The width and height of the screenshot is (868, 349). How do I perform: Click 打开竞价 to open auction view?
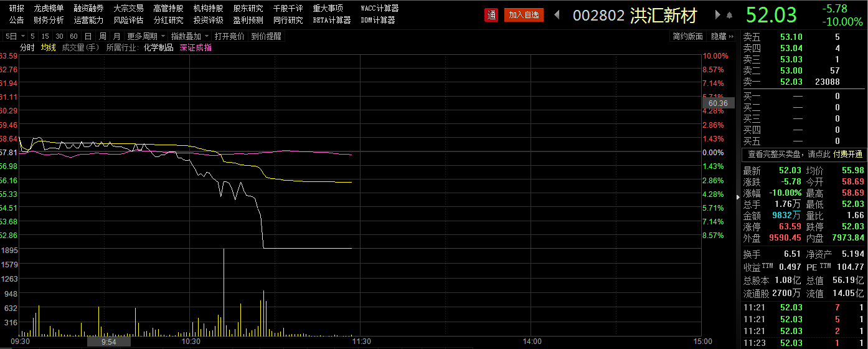[230, 36]
